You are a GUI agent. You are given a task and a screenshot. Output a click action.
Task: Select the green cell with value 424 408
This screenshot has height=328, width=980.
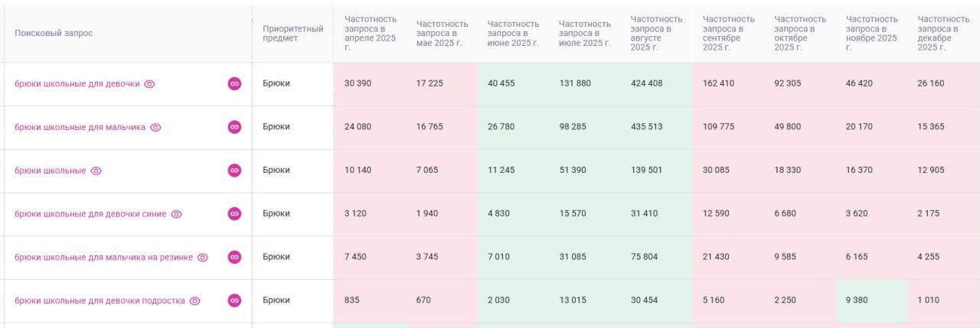point(656,84)
